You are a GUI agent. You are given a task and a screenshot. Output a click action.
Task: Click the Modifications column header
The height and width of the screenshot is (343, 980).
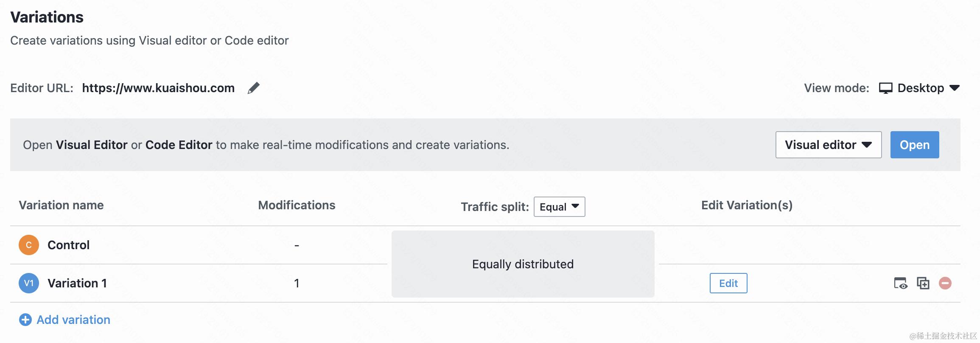point(297,205)
